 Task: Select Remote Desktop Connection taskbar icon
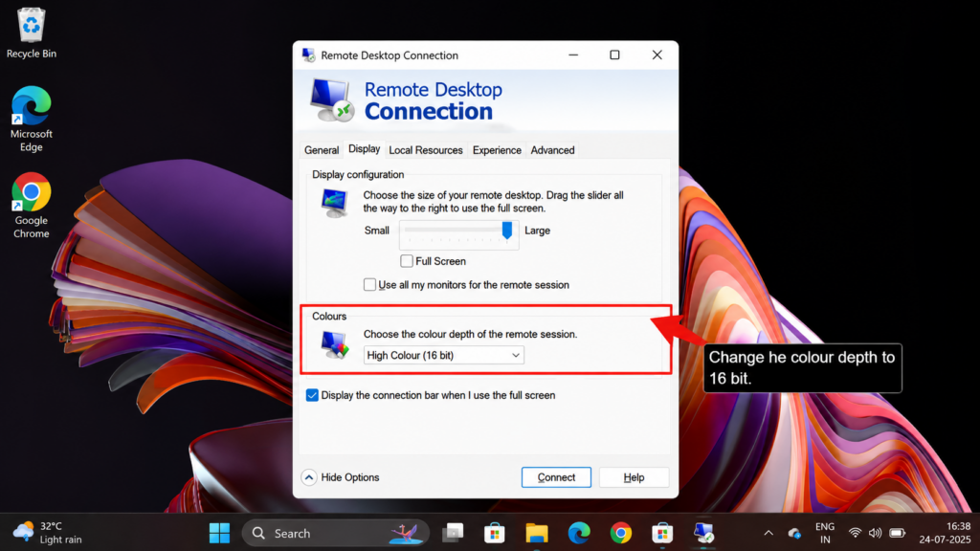point(704,533)
